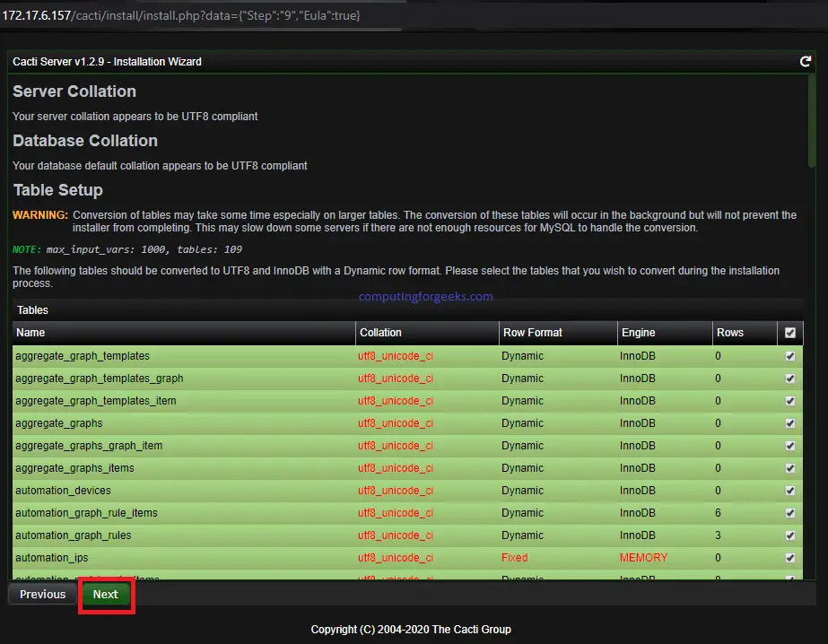Image resolution: width=828 pixels, height=644 pixels.
Task: Toggle the checkbox for aggregate_graphs_items
Action: click(790, 468)
